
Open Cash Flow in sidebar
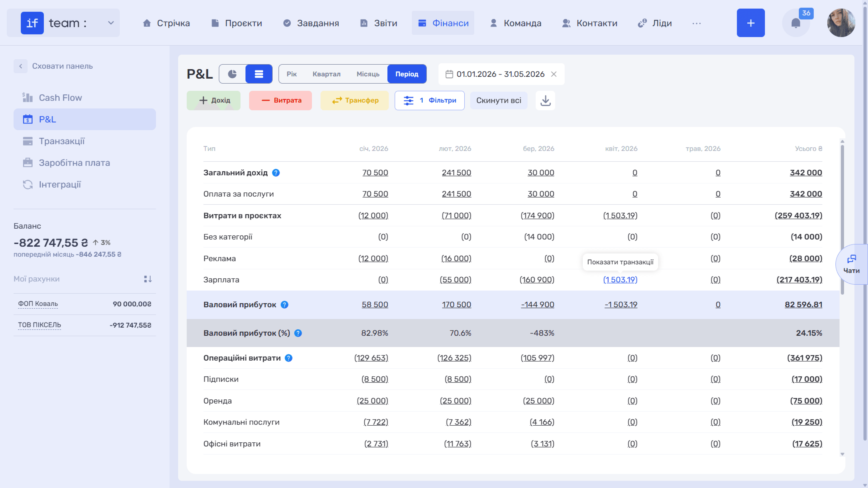85,98
